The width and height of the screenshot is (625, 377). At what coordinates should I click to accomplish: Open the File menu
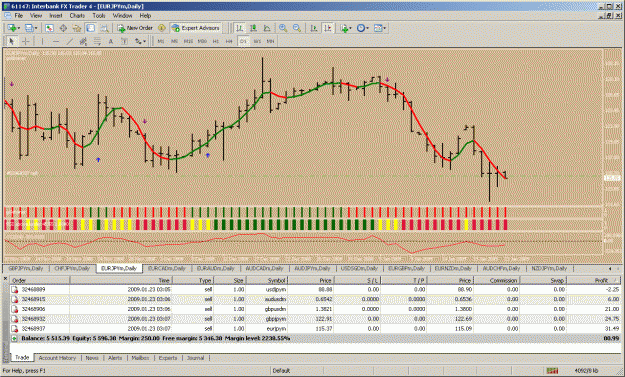[x=19, y=16]
